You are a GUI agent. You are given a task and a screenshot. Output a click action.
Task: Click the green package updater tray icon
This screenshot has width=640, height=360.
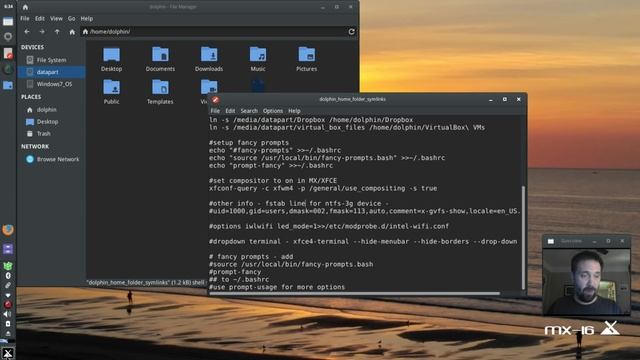(x=8, y=267)
